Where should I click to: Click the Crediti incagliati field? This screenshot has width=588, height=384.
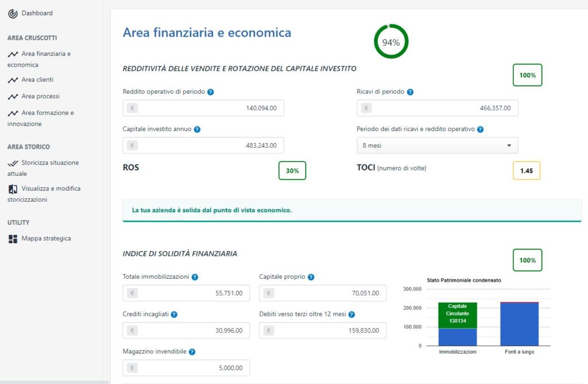coord(186,331)
